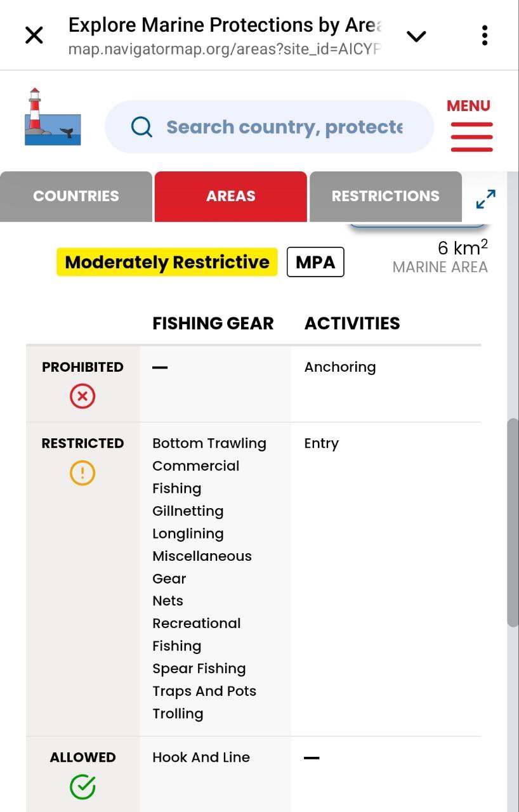Open the Restrictions tab

(x=385, y=196)
